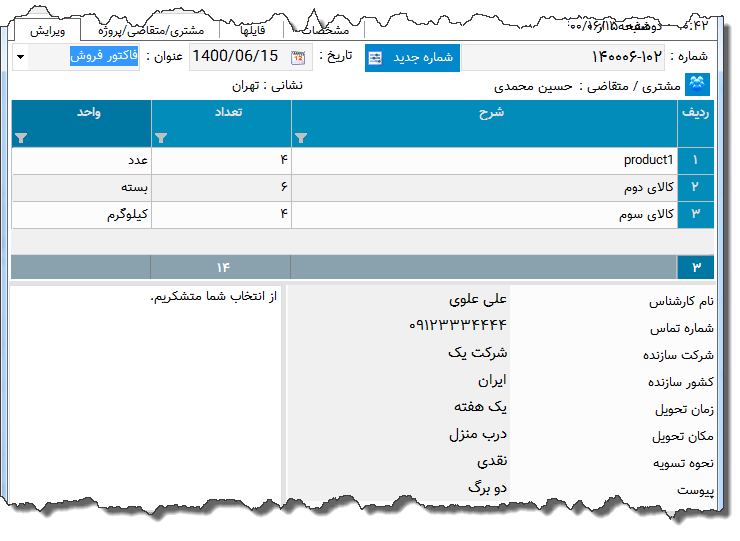
Task: Open filter on the شرح column
Action: pyautogui.click(x=301, y=138)
